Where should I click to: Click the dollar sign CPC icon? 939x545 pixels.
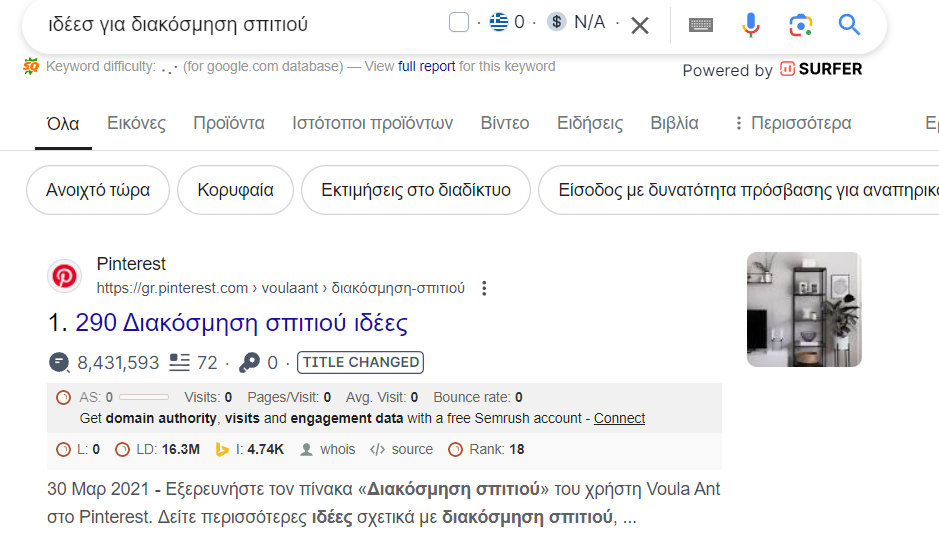(557, 22)
